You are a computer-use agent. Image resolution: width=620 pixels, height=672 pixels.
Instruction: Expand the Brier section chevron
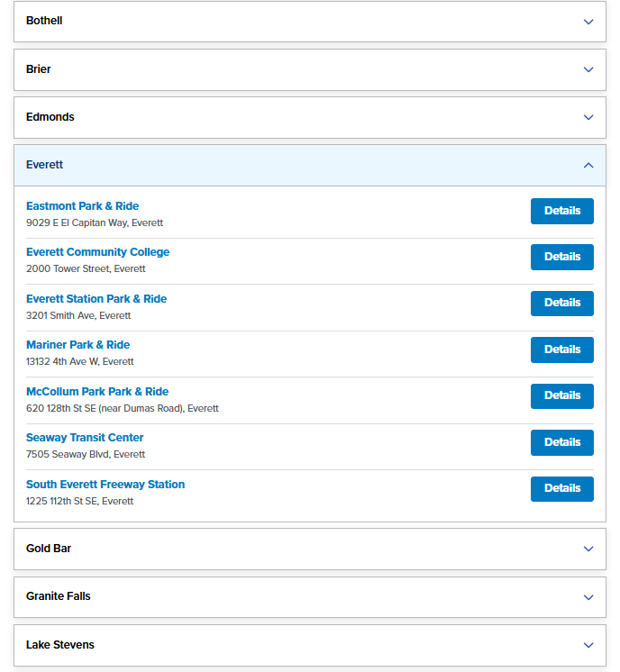588,69
